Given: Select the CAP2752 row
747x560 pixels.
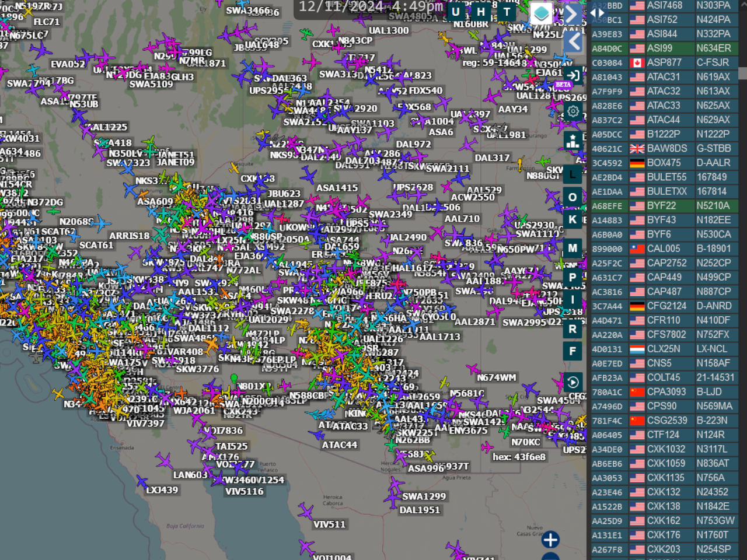Looking at the screenshot, I should tap(664, 263).
